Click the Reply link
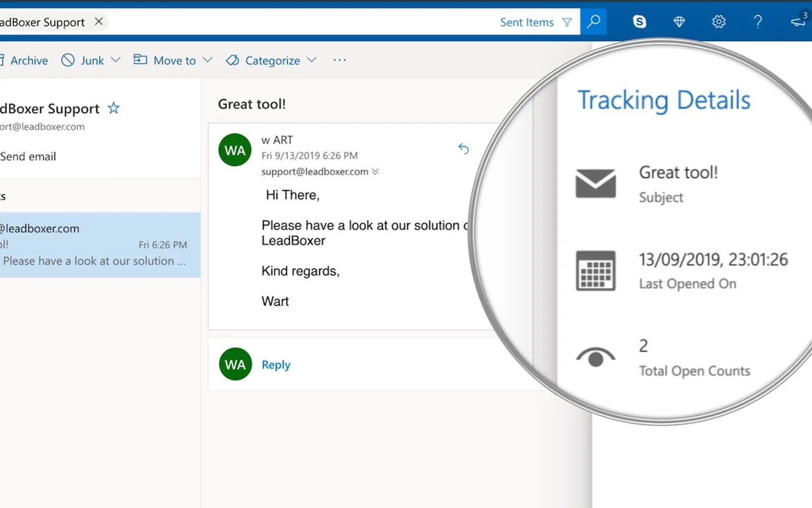This screenshot has width=812, height=508. click(x=276, y=365)
